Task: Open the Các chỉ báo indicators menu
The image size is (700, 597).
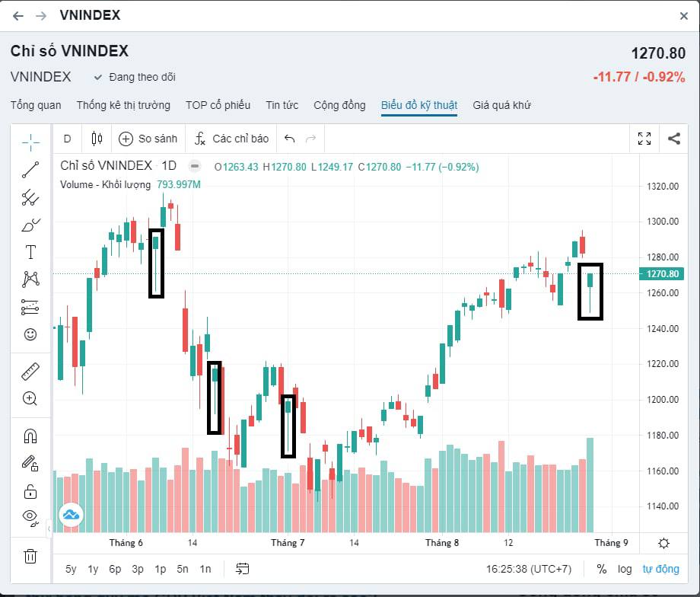Action: [231, 139]
